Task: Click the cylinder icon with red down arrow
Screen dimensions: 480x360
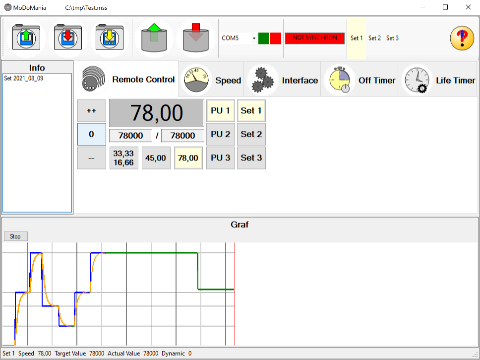Action: (x=196, y=38)
